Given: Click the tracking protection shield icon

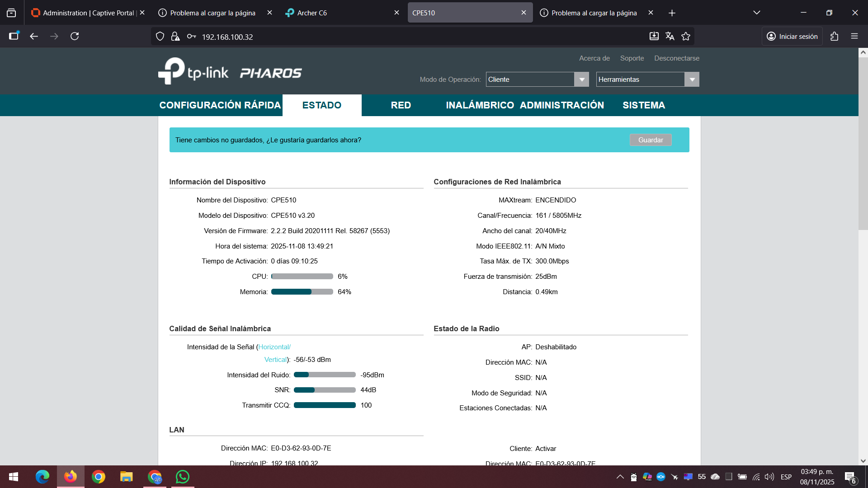Looking at the screenshot, I should (160, 37).
